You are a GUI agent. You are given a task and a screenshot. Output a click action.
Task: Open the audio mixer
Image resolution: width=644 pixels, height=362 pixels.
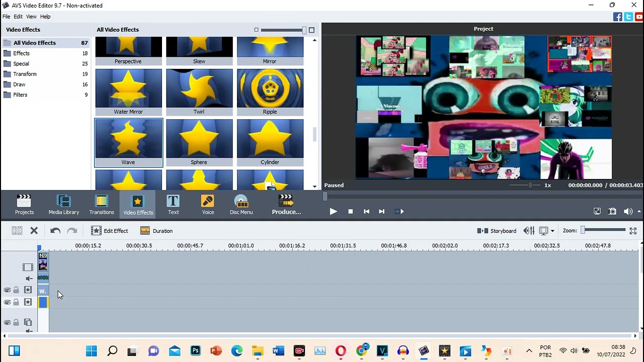529,231
